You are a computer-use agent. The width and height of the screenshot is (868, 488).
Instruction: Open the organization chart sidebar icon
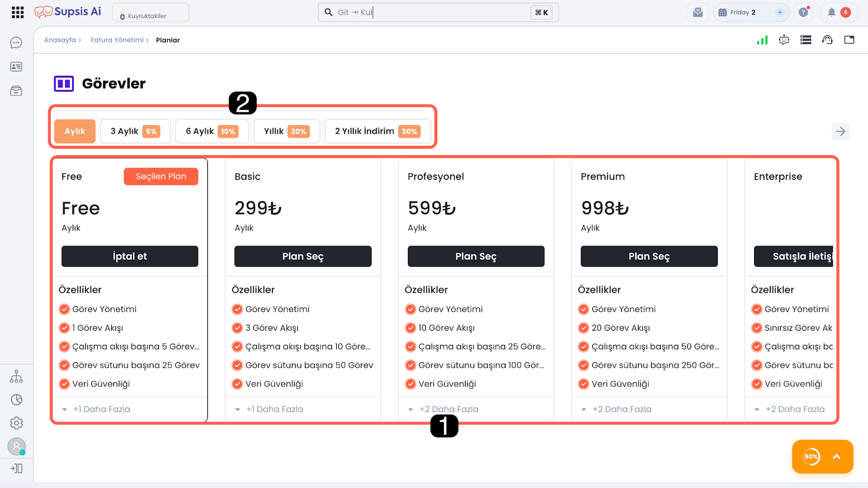pyautogui.click(x=16, y=376)
